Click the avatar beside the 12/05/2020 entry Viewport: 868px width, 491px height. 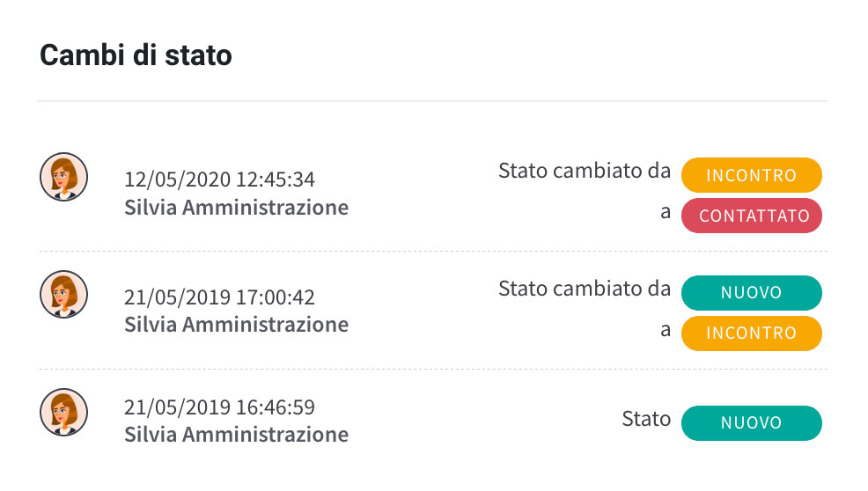tap(63, 177)
